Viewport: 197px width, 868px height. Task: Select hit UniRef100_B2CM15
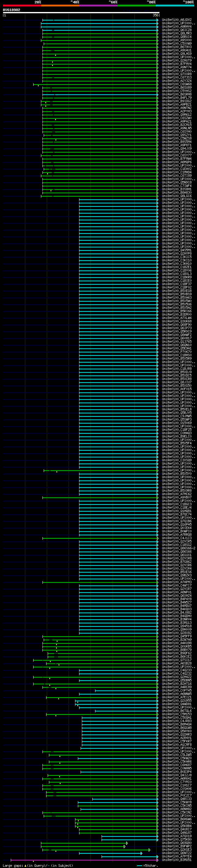click(x=177, y=125)
